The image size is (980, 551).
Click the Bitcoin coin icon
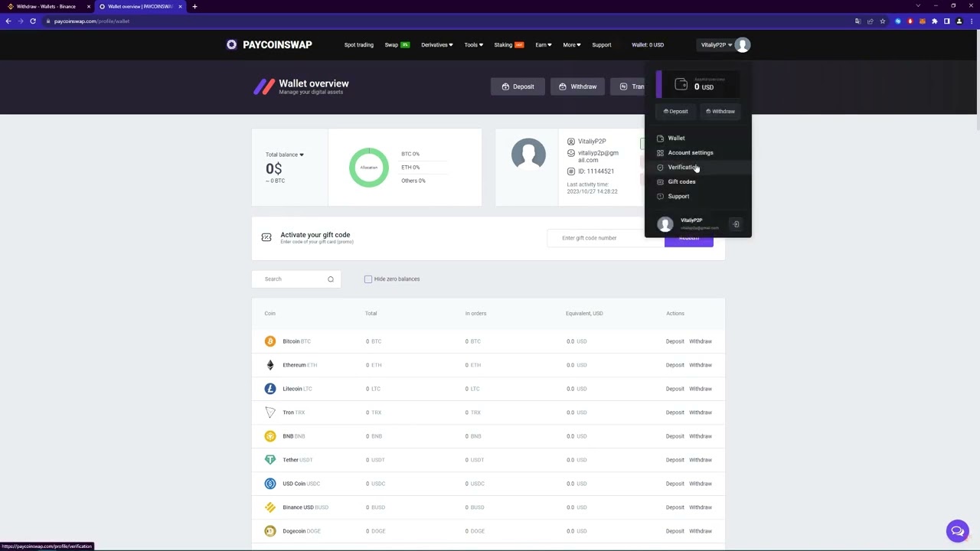point(270,341)
